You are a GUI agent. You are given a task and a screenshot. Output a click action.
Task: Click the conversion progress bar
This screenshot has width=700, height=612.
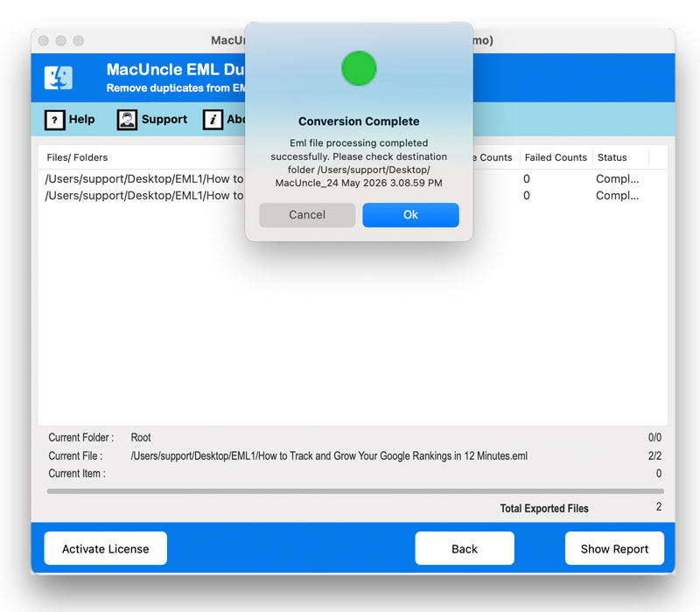355,491
